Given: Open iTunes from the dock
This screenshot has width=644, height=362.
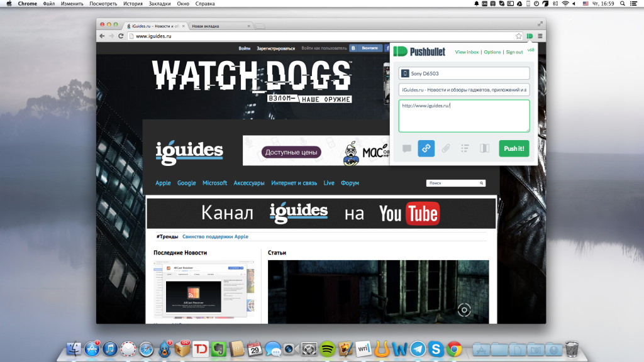Looking at the screenshot, I should pyautogui.click(x=110, y=349).
